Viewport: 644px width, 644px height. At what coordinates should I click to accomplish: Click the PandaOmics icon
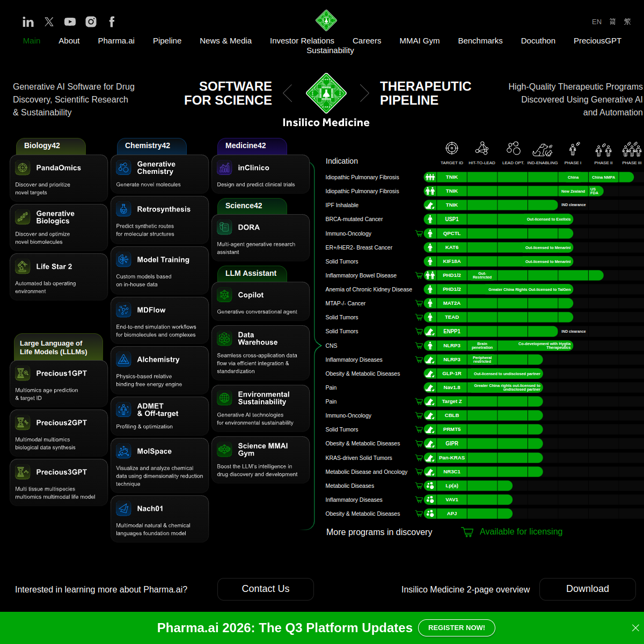coord(23,168)
